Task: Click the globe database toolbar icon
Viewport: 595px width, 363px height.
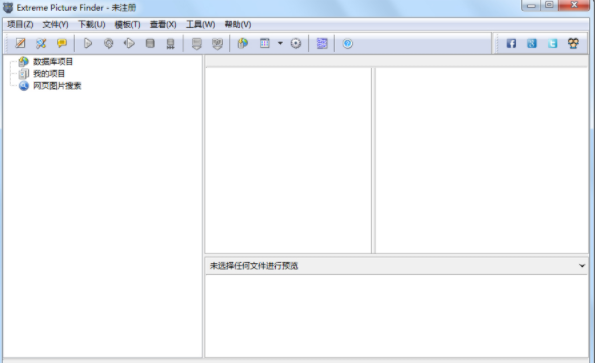Action: pyautogui.click(x=243, y=43)
